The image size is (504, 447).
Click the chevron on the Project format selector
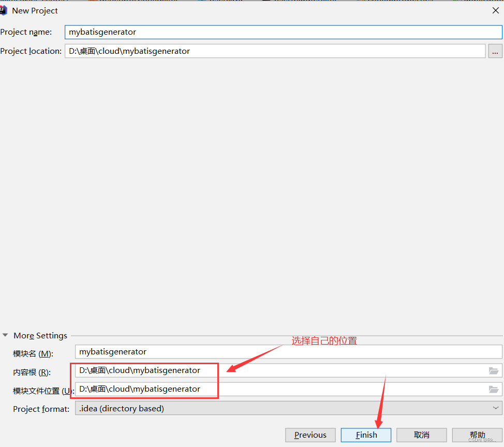[495, 408]
